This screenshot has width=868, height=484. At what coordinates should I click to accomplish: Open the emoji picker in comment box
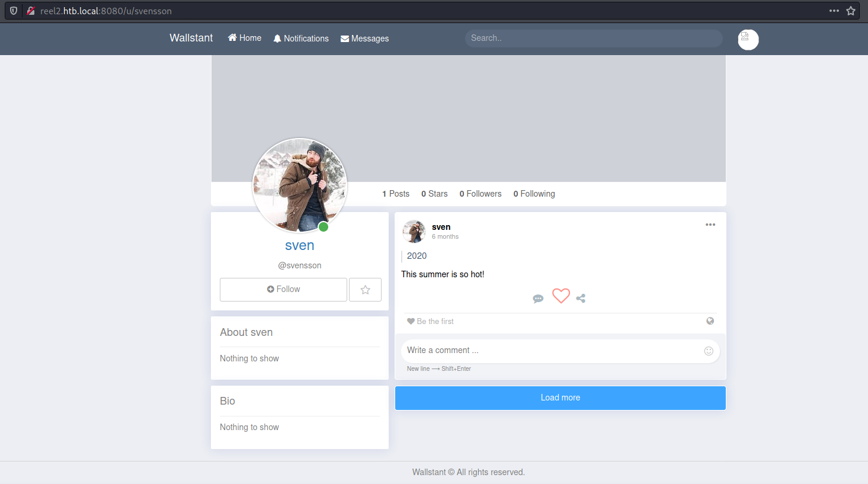708,351
